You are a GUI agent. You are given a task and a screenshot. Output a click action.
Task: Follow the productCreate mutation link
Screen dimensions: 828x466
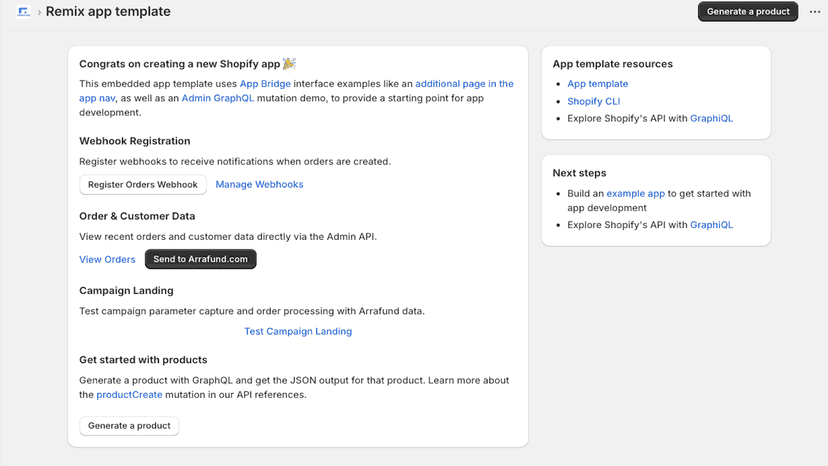[129, 395]
